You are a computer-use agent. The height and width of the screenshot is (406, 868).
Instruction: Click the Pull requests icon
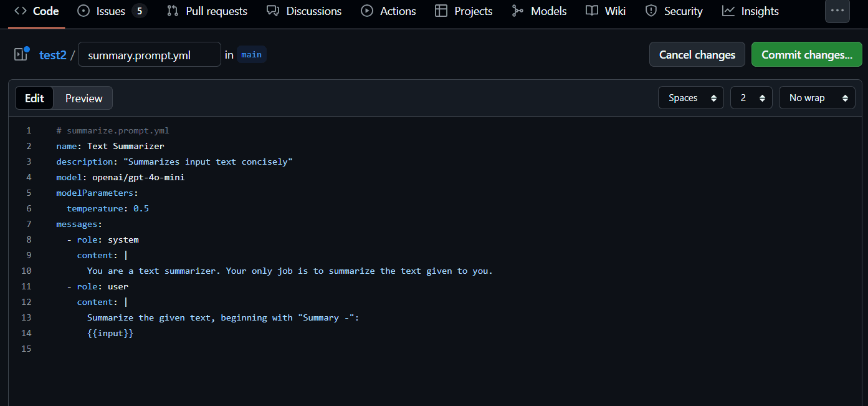coord(173,11)
